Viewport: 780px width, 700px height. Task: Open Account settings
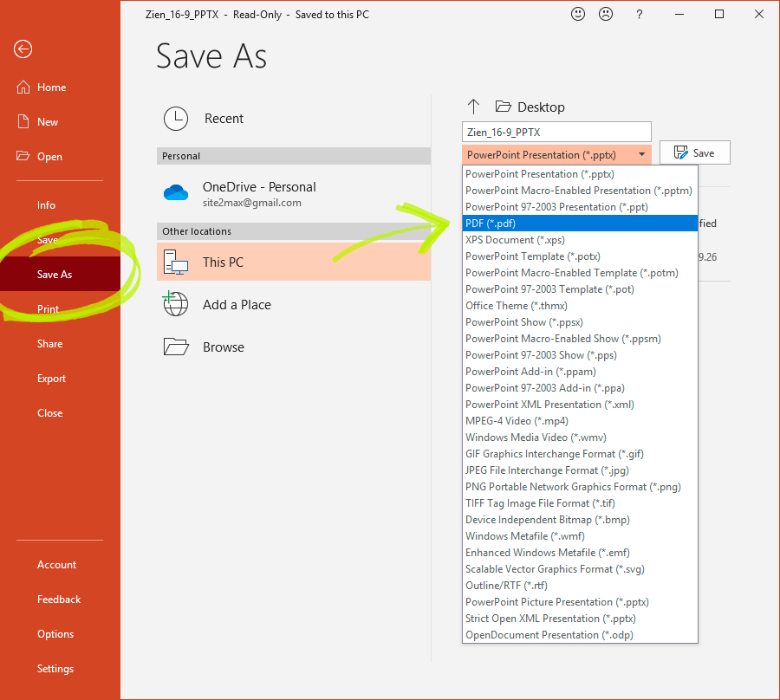pos(56,564)
